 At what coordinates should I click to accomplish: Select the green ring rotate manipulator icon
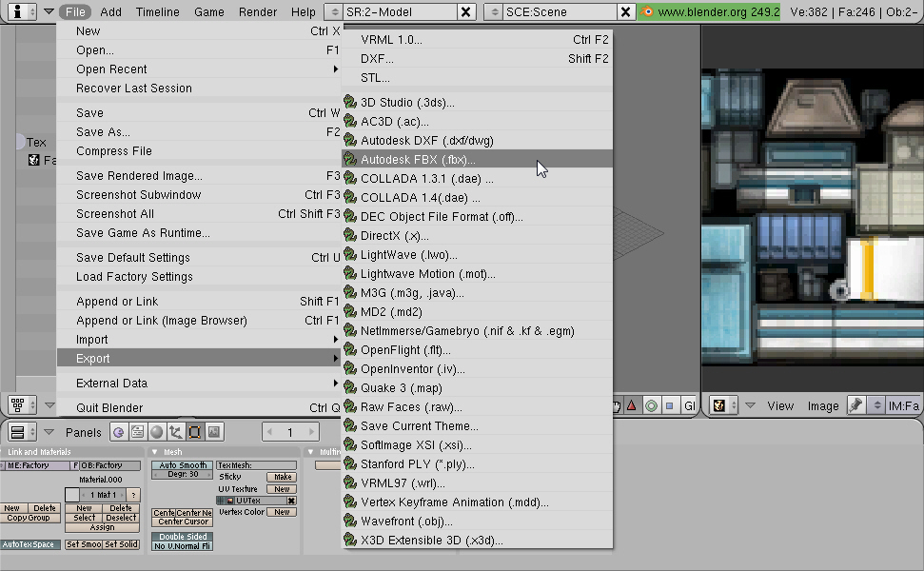(651, 405)
